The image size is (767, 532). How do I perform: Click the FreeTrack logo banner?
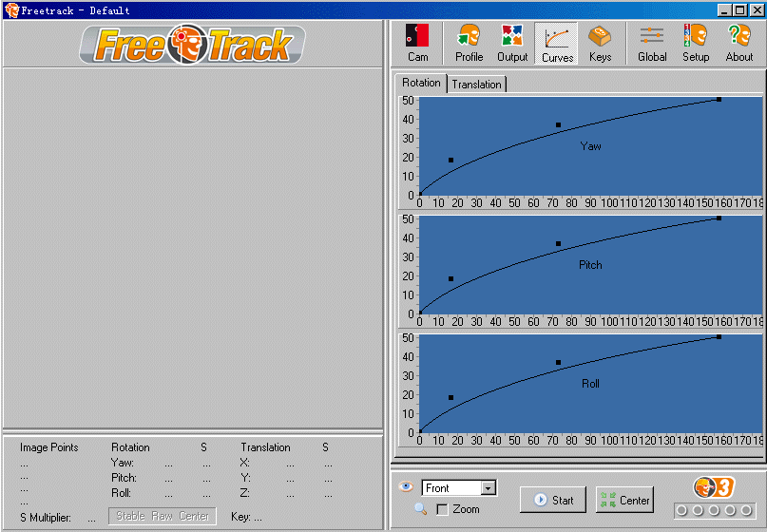pos(192,45)
